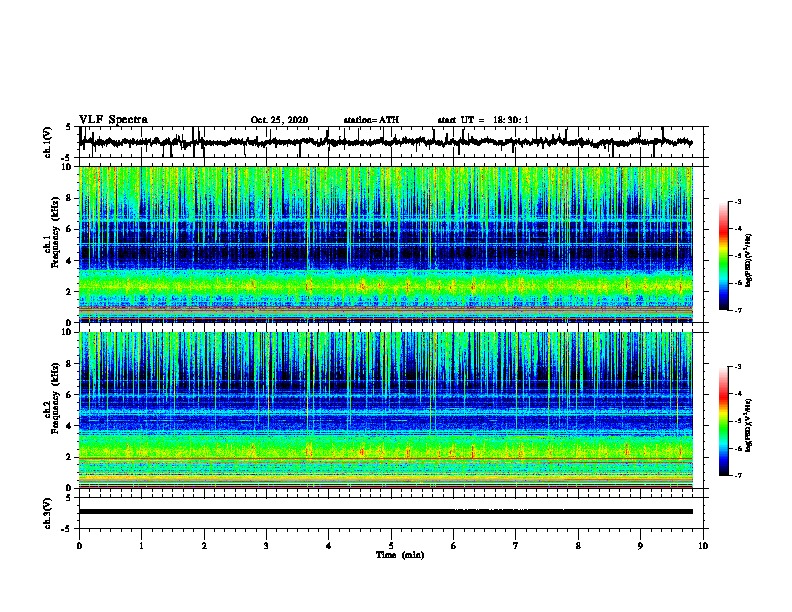Viewport: 792px width, 612px height.
Task: Click the '-7' label on ch.2 colorbar
Action: point(737,476)
